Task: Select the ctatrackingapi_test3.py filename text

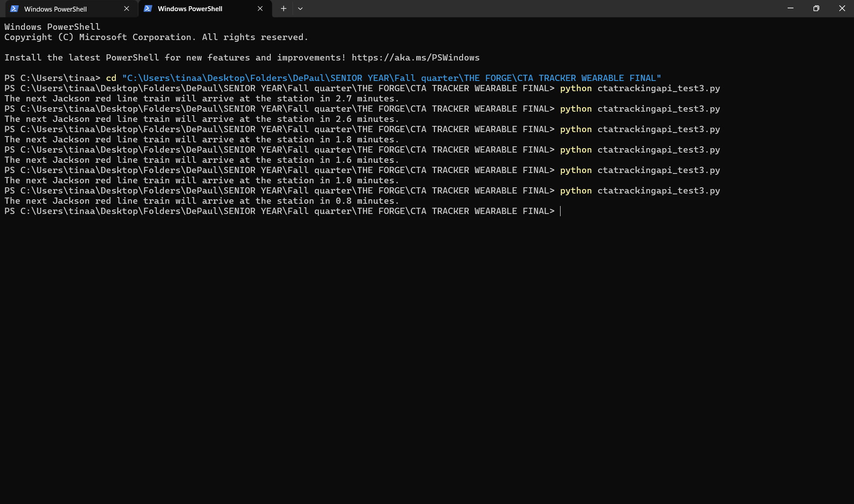Action: tap(659, 190)
